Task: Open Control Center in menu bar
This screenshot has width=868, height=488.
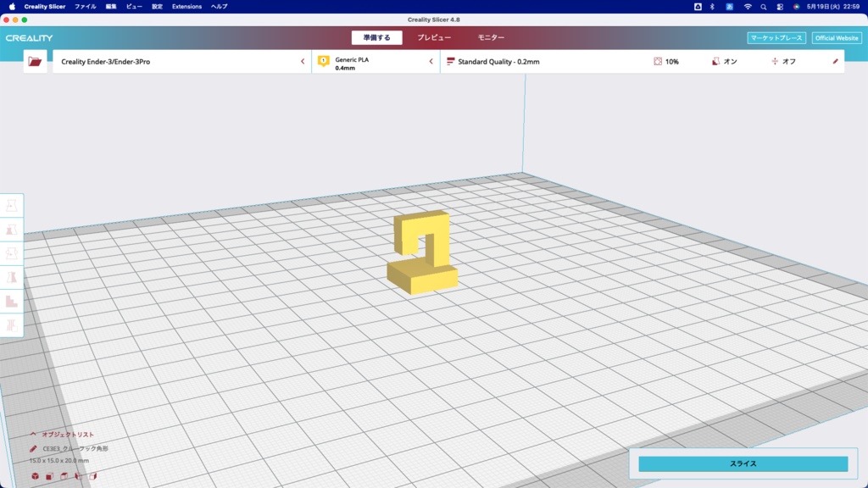Action: point(780,7)
